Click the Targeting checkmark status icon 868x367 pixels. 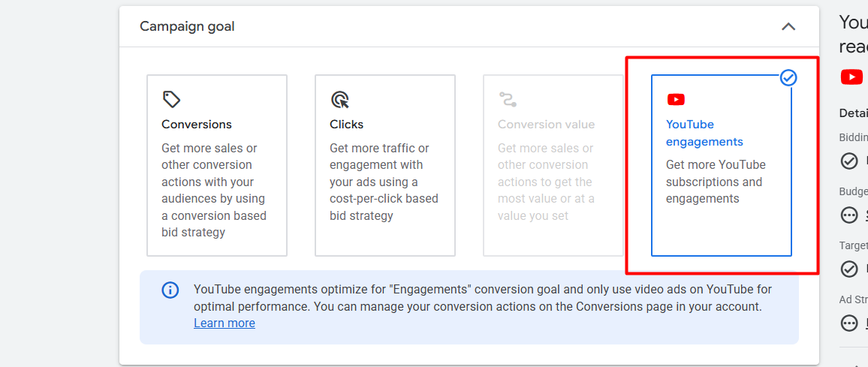click(849, 269)
